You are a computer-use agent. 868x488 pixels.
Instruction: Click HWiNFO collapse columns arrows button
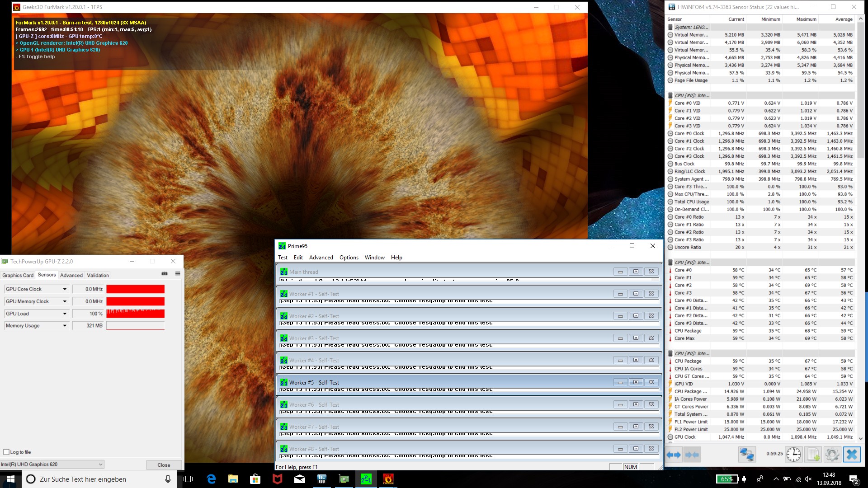pyautogui.click(x=692, y=455)
